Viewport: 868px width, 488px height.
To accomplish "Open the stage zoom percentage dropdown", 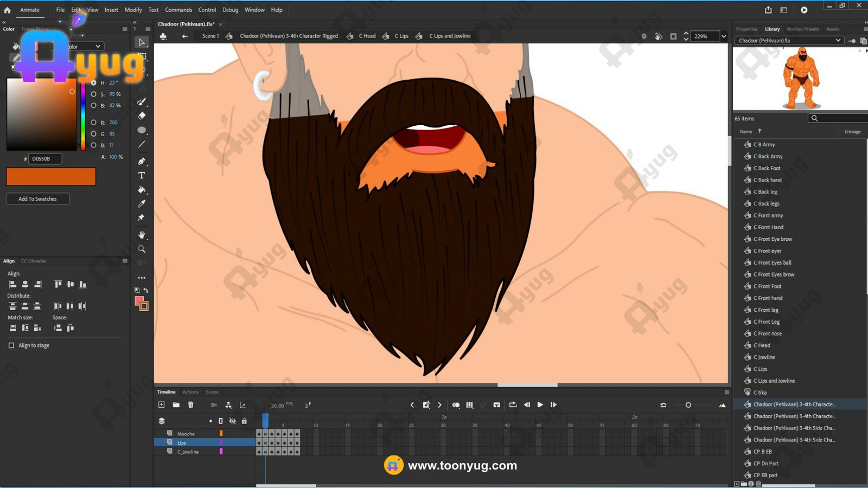I will [723, 36].
